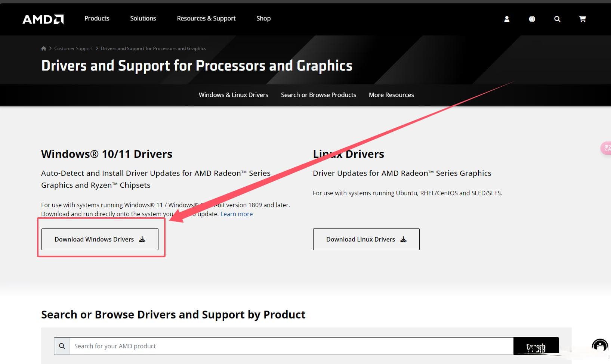Open the chat assistant icon at bottom right
This screenshot has height=364, width=611.
pos(600,346)
